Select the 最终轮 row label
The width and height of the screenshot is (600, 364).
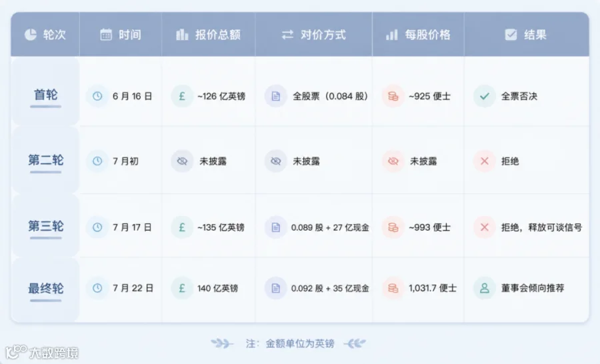pos(45,288)
